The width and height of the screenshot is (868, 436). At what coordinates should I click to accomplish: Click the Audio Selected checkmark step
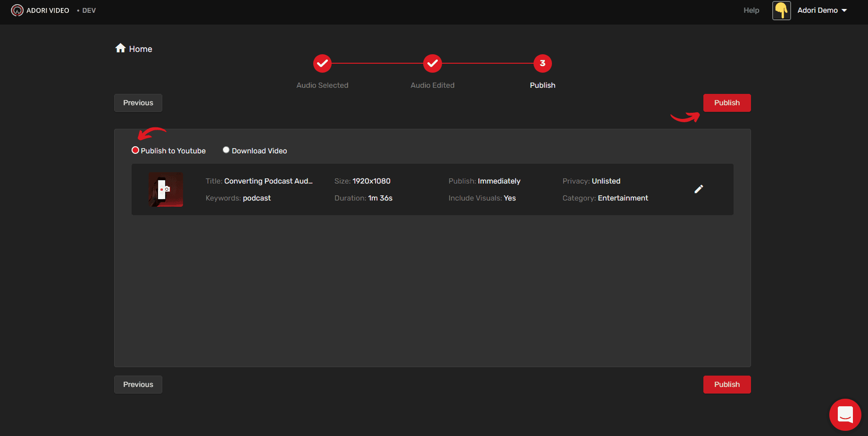pyautogui.click(x=322, y=63)
